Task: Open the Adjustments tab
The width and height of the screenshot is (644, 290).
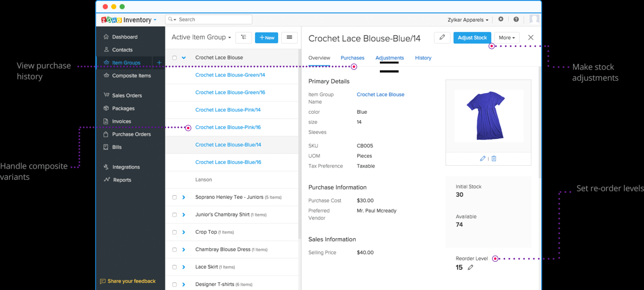Action: [x=389, y=58]
